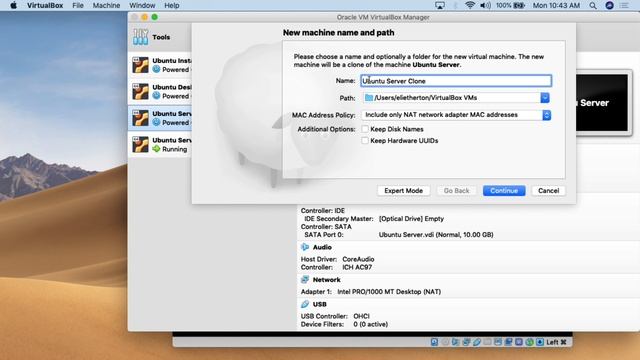Image resolution: width=640 pixels, height=360 pixels.
Task: Click the AirPlay display icon in menu bar
Action: coord(440,5)
